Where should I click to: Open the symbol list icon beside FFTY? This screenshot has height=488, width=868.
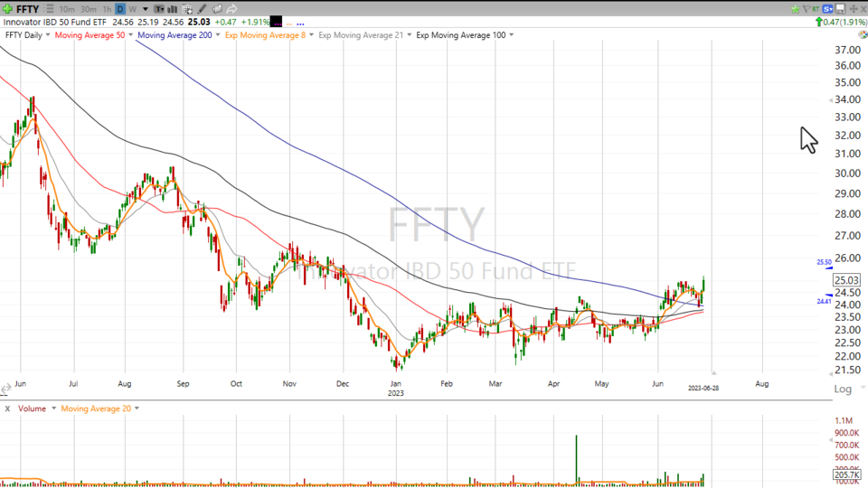pyautogui.click(x=49, y=9)
